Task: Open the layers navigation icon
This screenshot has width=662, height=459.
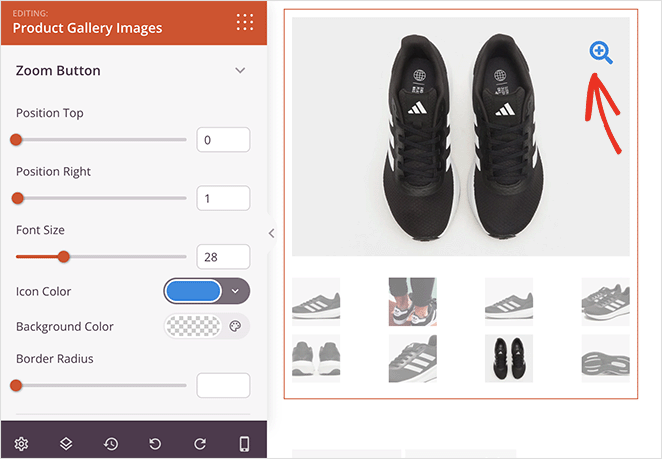Action: click(66, 444)
